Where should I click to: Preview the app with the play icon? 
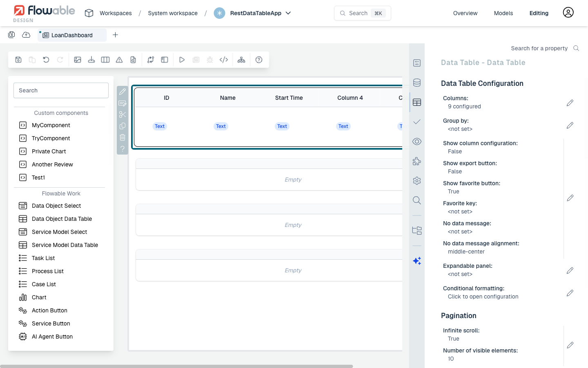click(x=182, y=60)
